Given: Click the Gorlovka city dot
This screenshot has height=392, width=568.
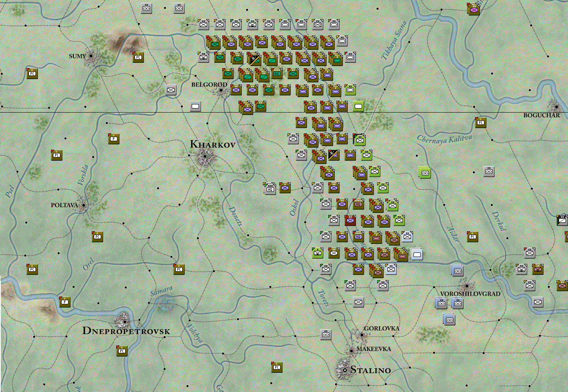Looking at the screenshot, I should 362,335.
